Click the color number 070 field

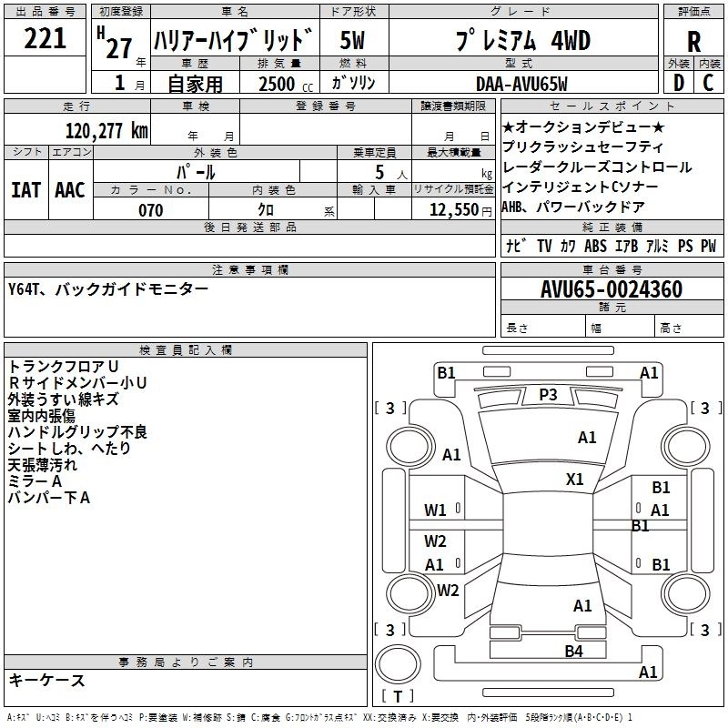point(151,210)
